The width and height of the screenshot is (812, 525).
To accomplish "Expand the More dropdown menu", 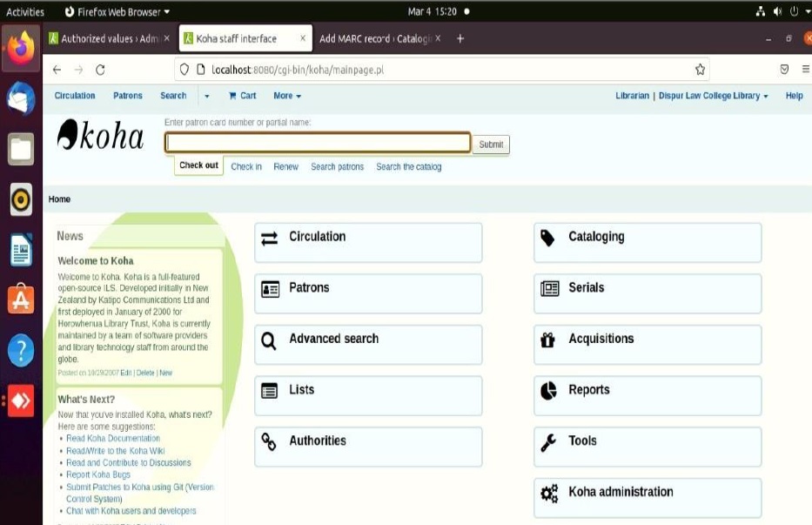I will (x=287, y=96).
